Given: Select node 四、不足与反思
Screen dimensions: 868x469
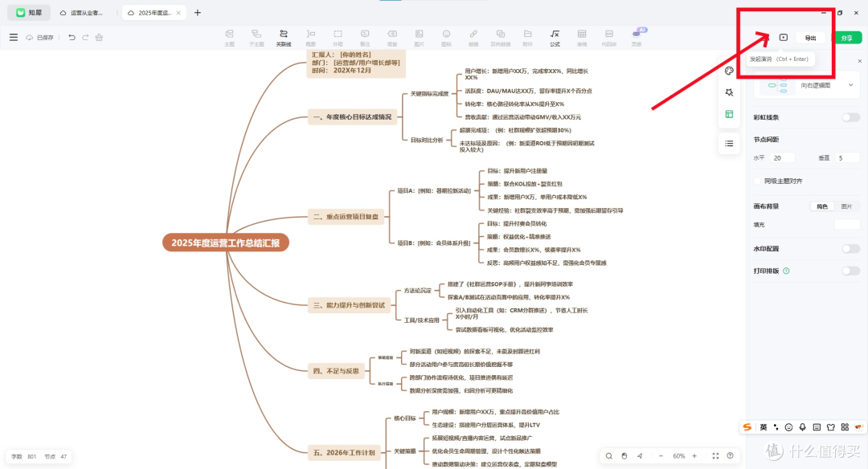Looking at the screenshot, I should coord(336,370).
